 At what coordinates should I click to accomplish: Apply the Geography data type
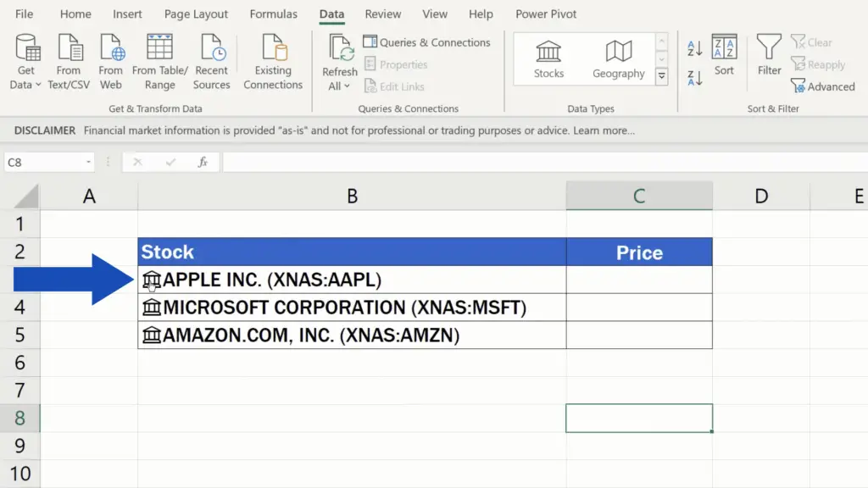coord(618,59)
